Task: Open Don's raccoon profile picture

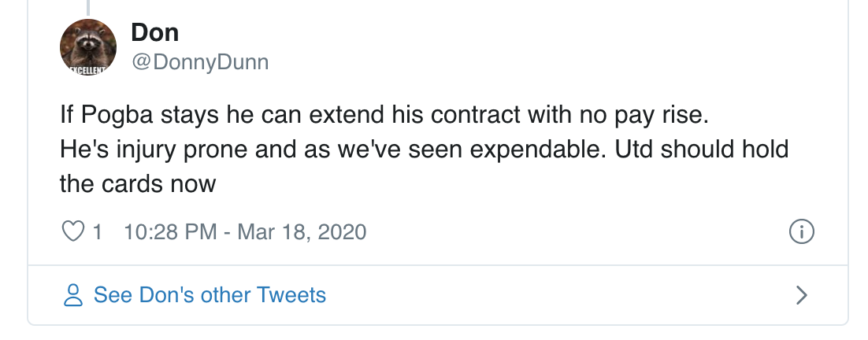Action: (x=88, y=46)
